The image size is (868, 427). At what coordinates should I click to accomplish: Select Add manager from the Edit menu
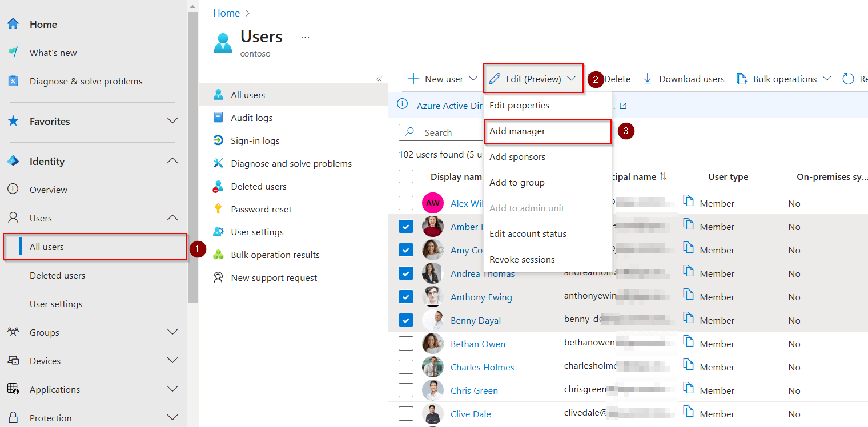(x=517, y=131)
